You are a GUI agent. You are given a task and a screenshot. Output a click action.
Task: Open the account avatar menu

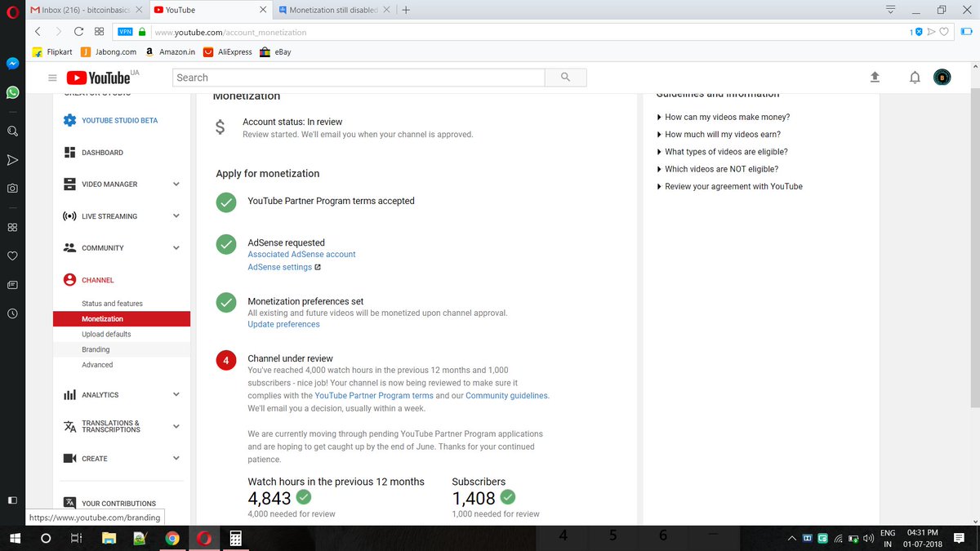tap(942, 78)
